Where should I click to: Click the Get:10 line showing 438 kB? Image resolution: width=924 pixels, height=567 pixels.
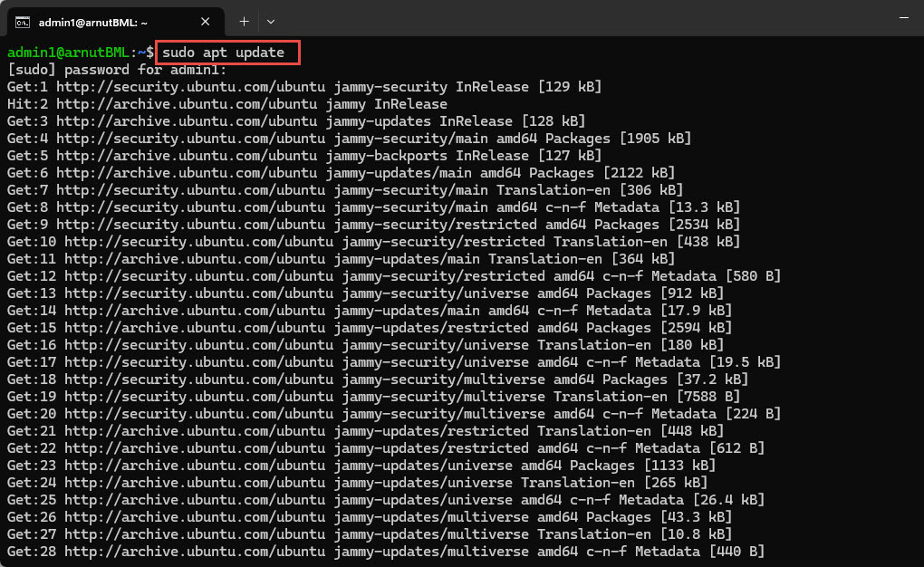coord(373,242)
